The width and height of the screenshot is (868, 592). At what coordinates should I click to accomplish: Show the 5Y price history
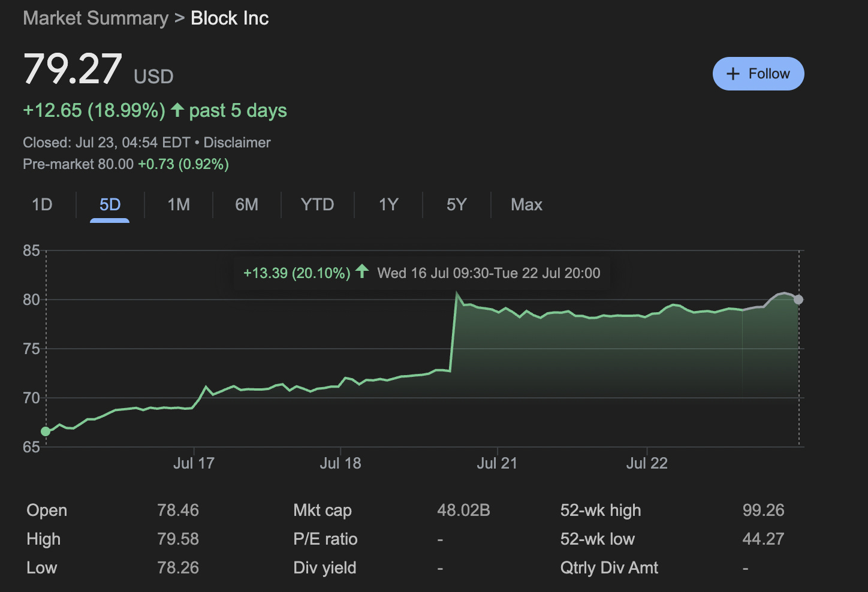tap(456, 205)
